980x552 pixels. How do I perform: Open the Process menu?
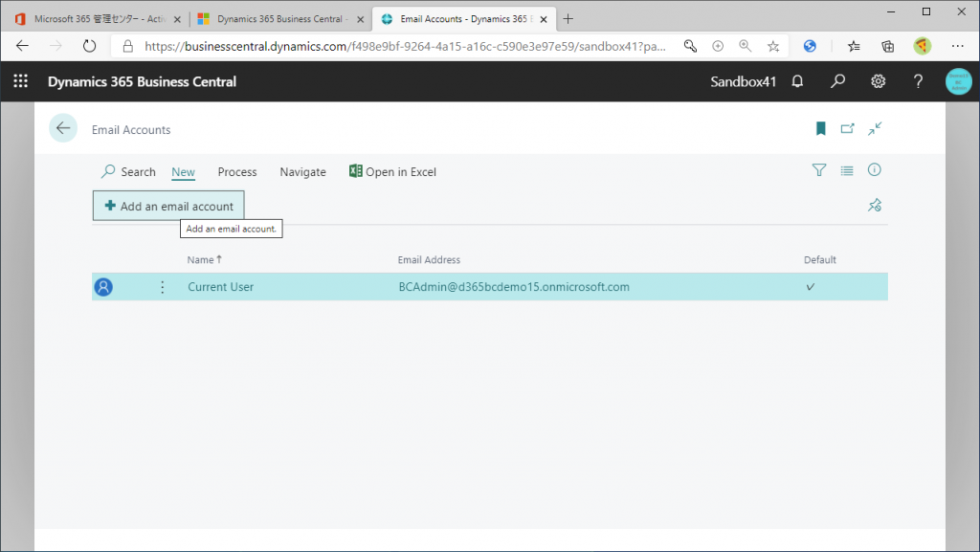pos(237,171)
